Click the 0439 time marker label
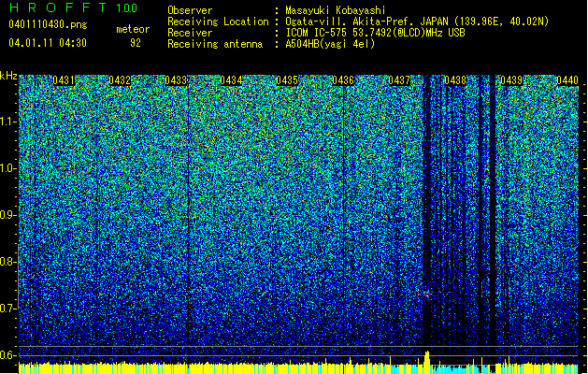The height and width of the screenshot is (374, 588). (511, 80)
